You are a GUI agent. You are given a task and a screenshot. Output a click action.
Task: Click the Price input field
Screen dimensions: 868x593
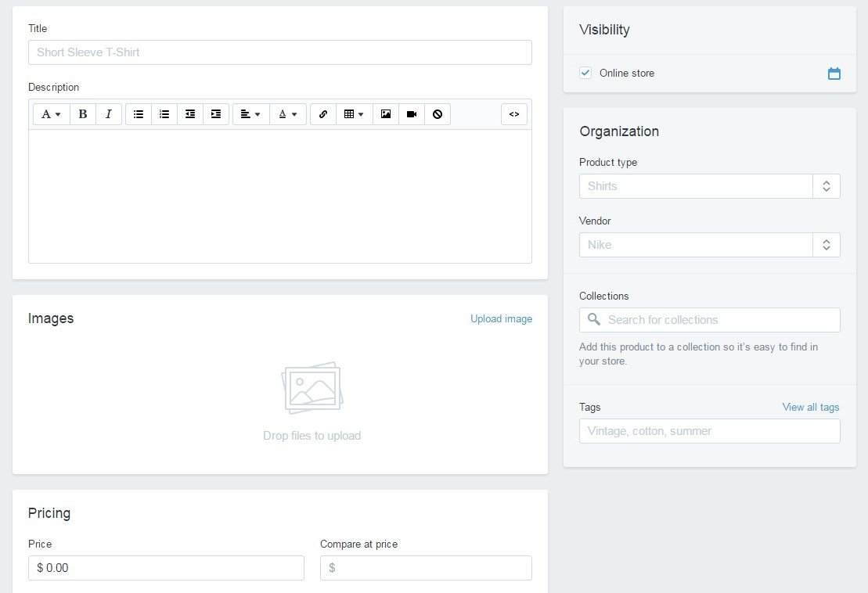coord(166,568)
